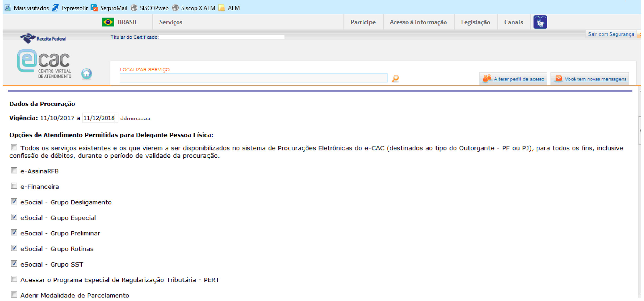Viewport: 644px width, 301px height.
Task: Click the Receita Federal logo
Action: 43,38
